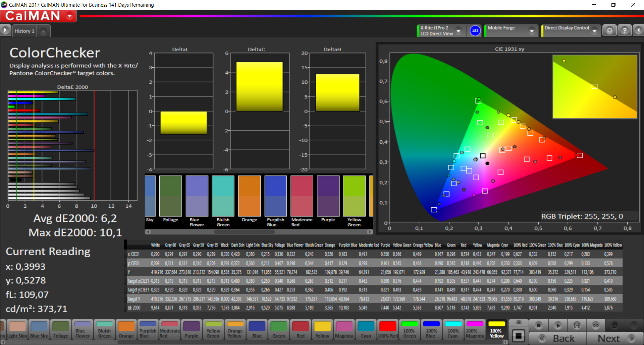The height and width of the screenshot is (345, 644).
Task: Start reading with the play icon
Action: [x=558, y=325]
